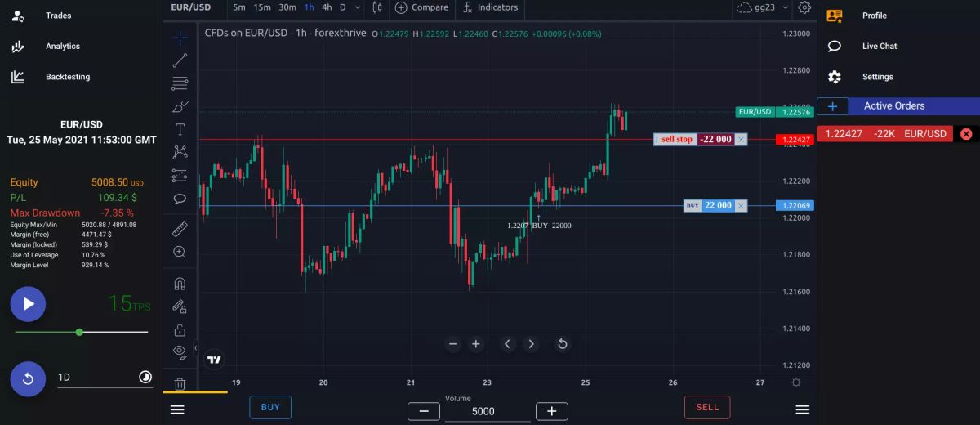Image resolution: width=980 pixels, height=425 pixels.
Task: Switch chart to 30m timeframe
Action: click(x=287, y=7)
